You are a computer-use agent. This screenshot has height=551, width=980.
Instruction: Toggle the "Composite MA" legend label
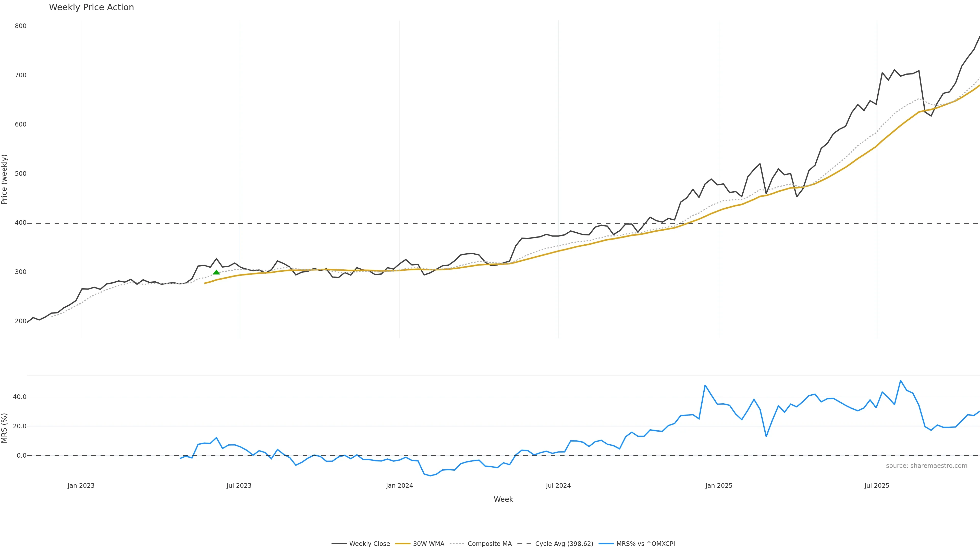point(490,544)
